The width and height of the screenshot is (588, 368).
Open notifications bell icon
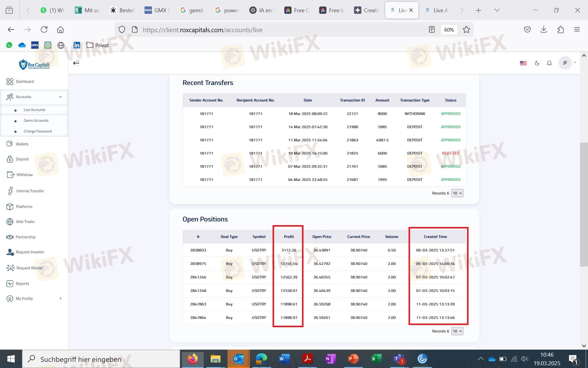[549, 63]
